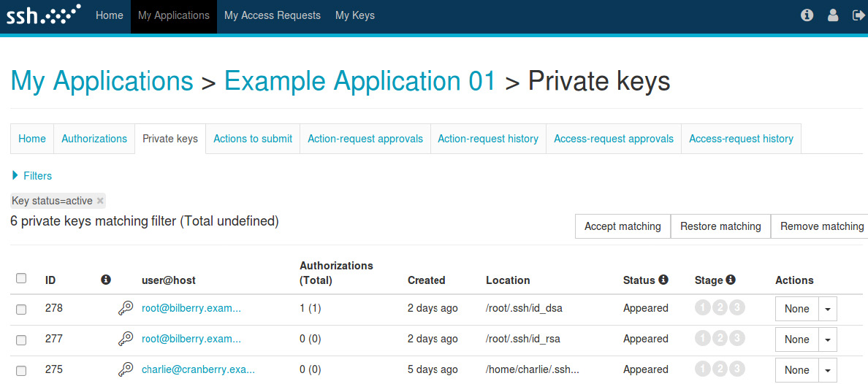
Task: Click stage 1 circle in row 278
Action: (x=702, y=307)
